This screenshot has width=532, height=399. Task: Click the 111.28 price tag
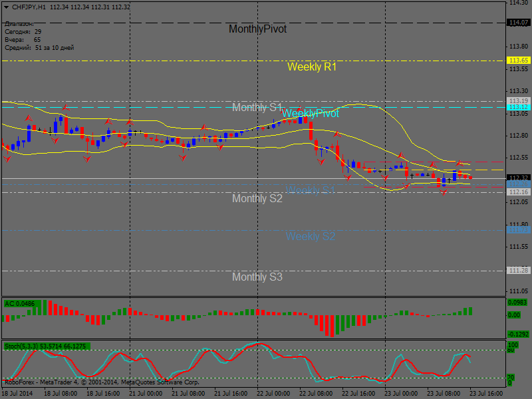point(519,271)
